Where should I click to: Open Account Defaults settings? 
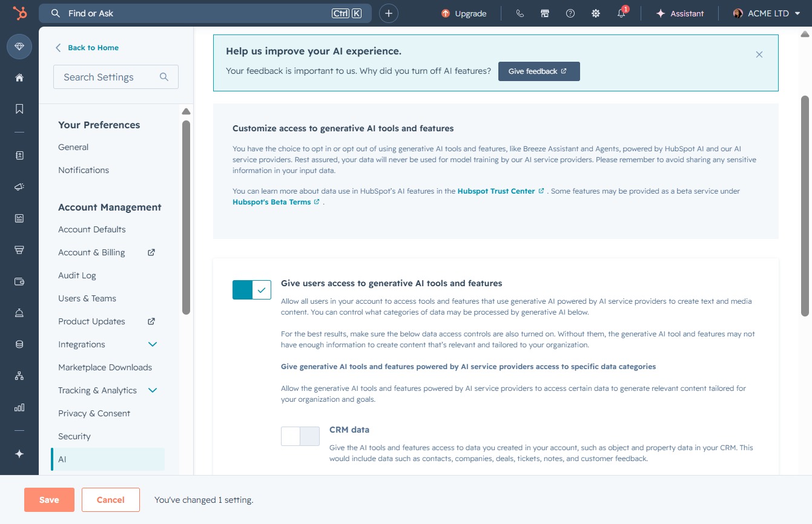click(92, 229)
